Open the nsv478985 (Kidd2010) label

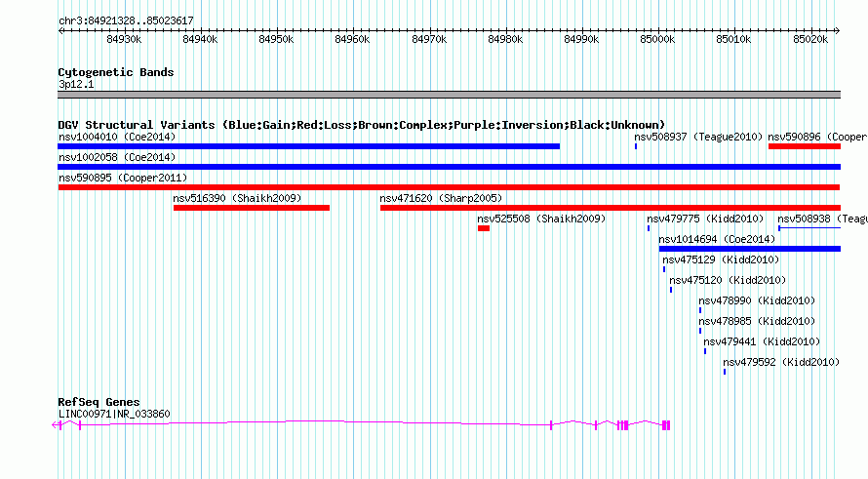(x=757, y=321)
